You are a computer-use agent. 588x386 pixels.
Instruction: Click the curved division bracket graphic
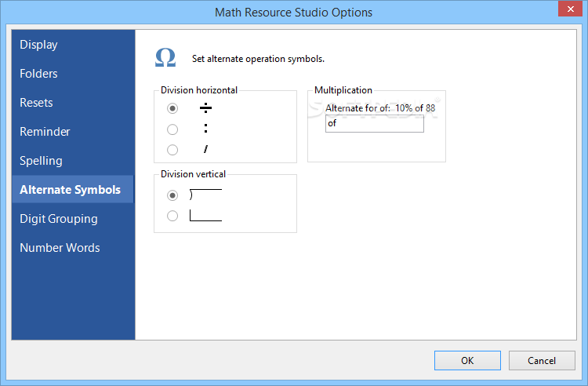click(x=205, y=195)
